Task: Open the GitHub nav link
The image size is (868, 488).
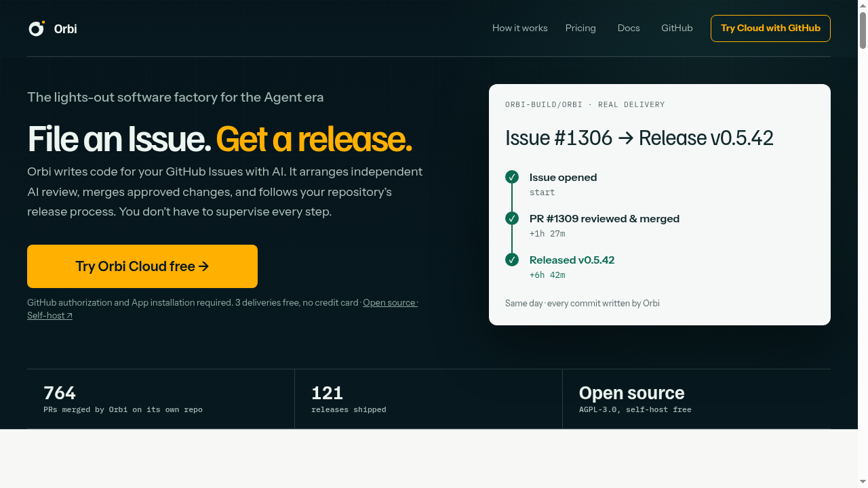Action: pos(677,28)
